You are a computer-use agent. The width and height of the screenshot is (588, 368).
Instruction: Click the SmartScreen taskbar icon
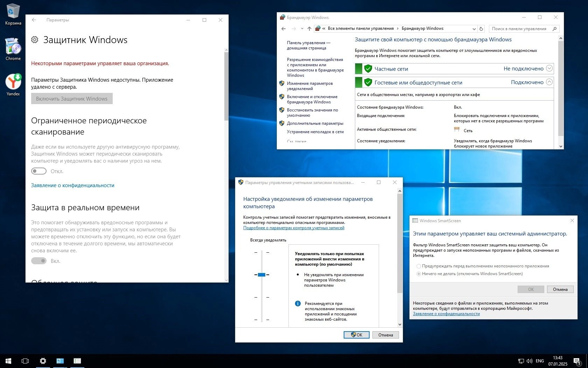77,361
